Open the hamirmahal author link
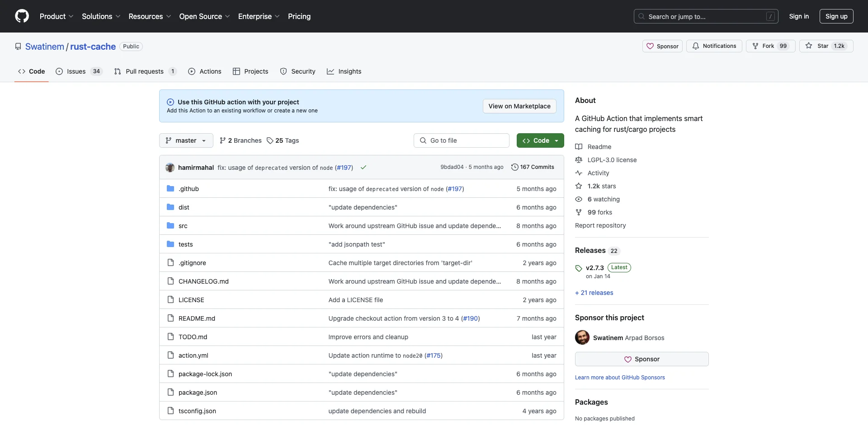Screen dimensions: 868x425 [x=196, y=168]
